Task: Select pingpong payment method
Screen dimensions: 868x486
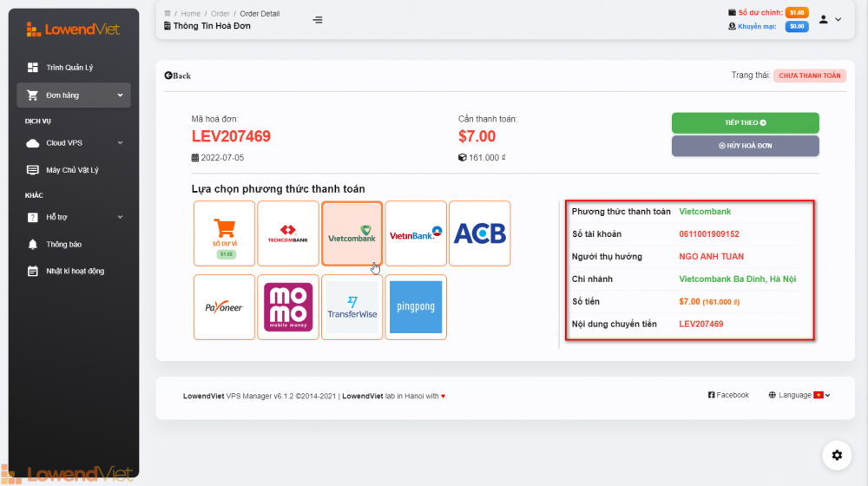Action: 416,307
